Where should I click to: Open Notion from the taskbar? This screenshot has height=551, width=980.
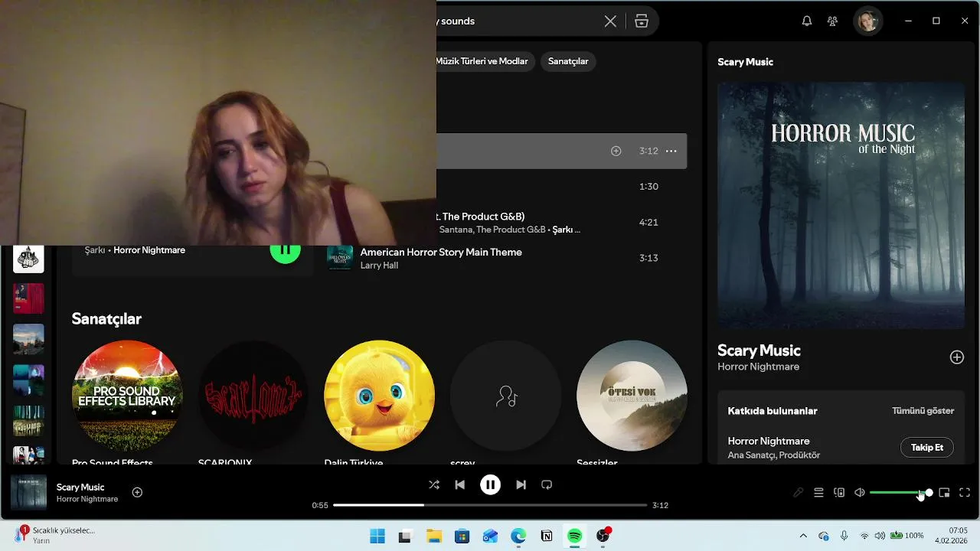547,536
